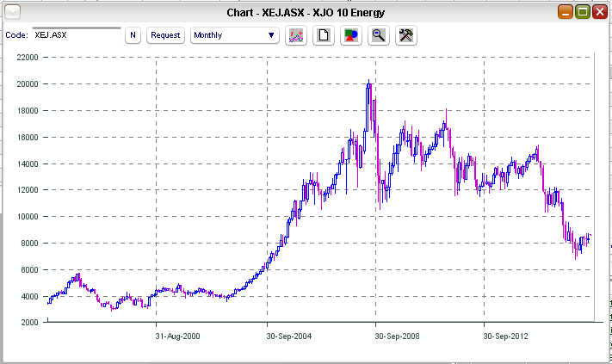The image size is (612, 364).
Task: Click the blank new page icon
Action: click(x=323, y=35)
